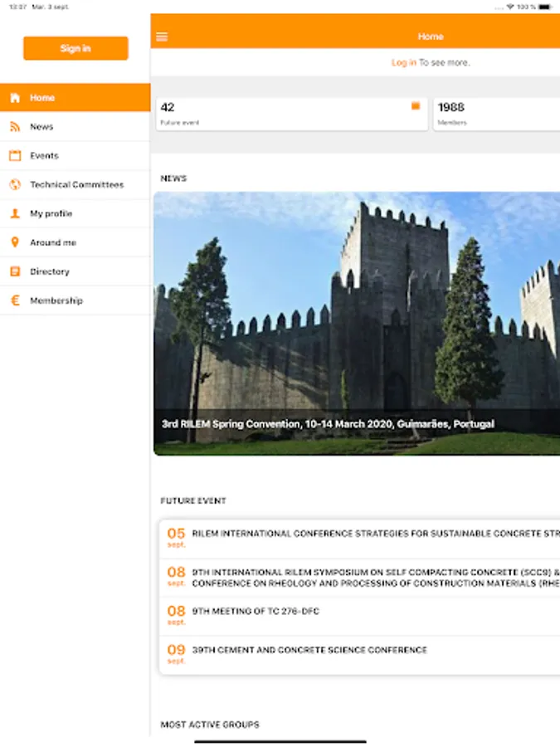Go to Events in the sidebar
This screenshot has height=747, width=560.
75,156
